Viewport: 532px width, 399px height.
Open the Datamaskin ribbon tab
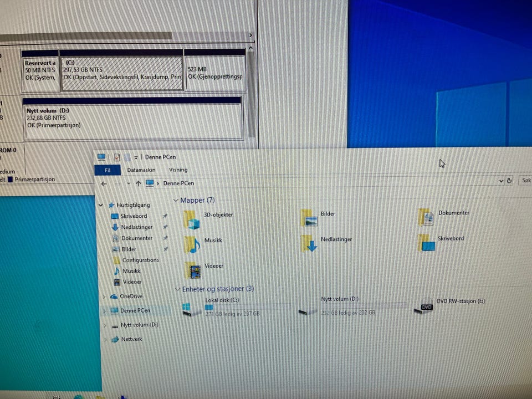141,170
